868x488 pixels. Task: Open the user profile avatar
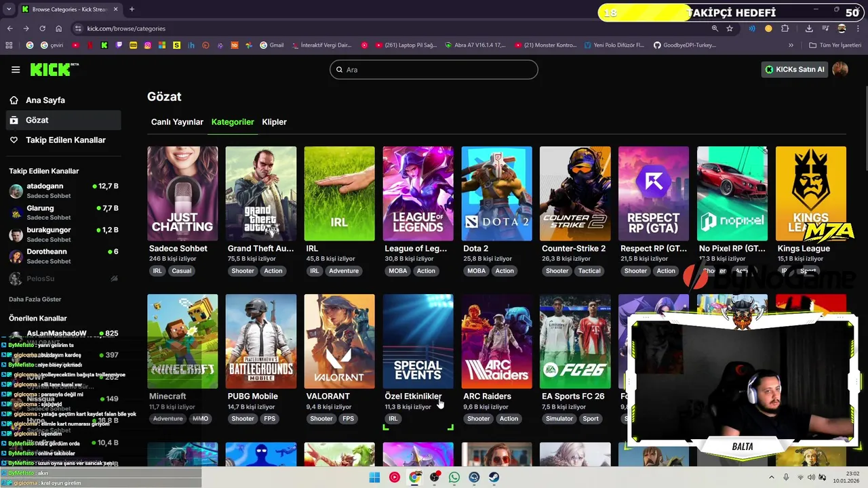tap(840, 69)
